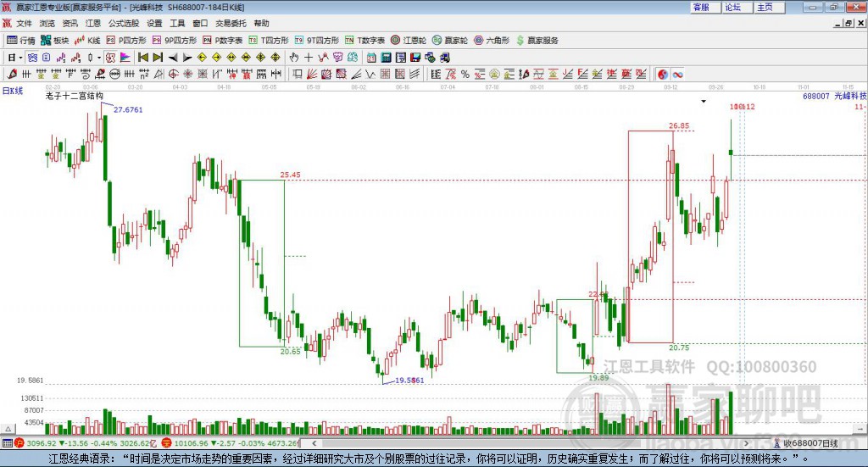Pick the zigzag wave line tool

[370, 74]
